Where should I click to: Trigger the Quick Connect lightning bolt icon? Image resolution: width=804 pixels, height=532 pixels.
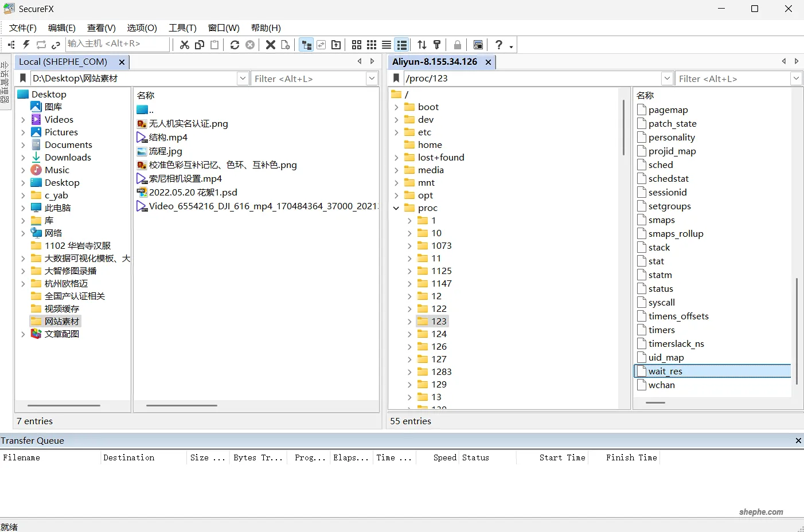(x=26, y=45)
